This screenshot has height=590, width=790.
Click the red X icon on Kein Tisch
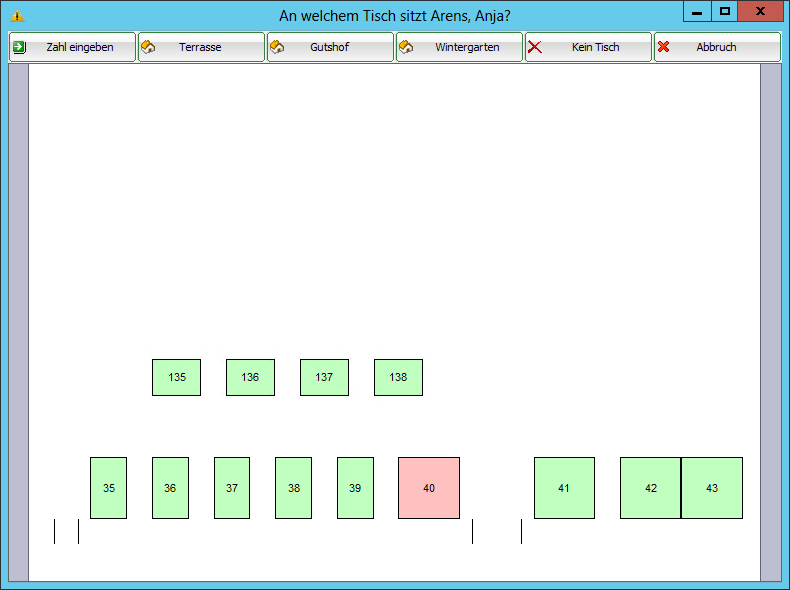click(535, 47)
